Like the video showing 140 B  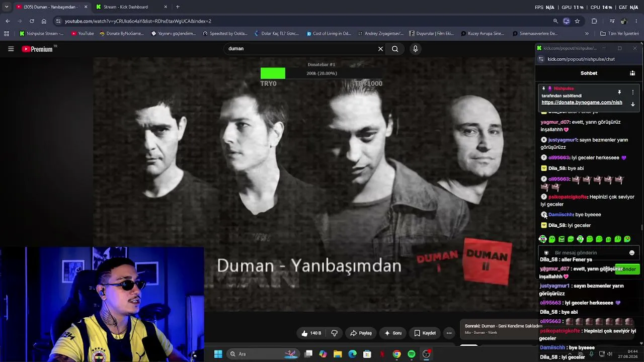[311, 333]
